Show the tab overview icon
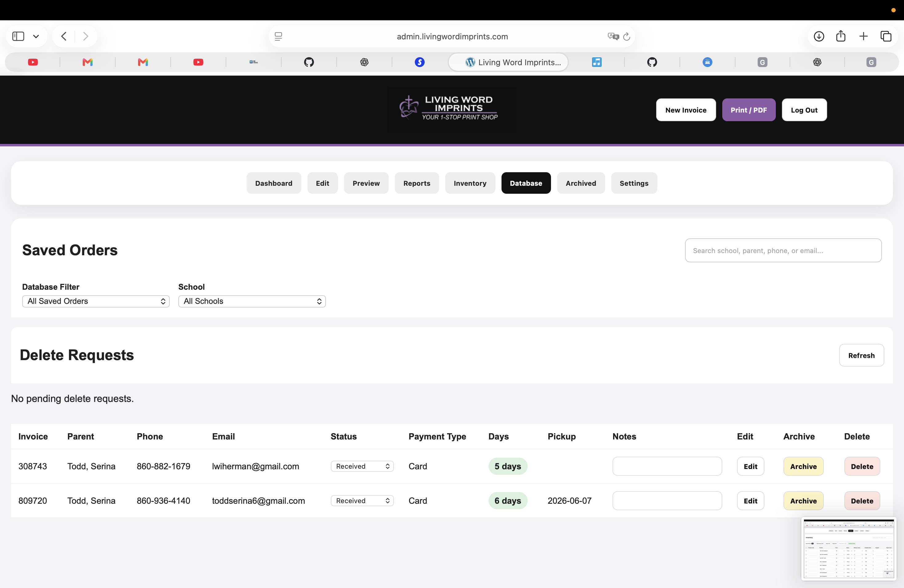The height and width of the screenshot is (588, 904). pos(886,37)
